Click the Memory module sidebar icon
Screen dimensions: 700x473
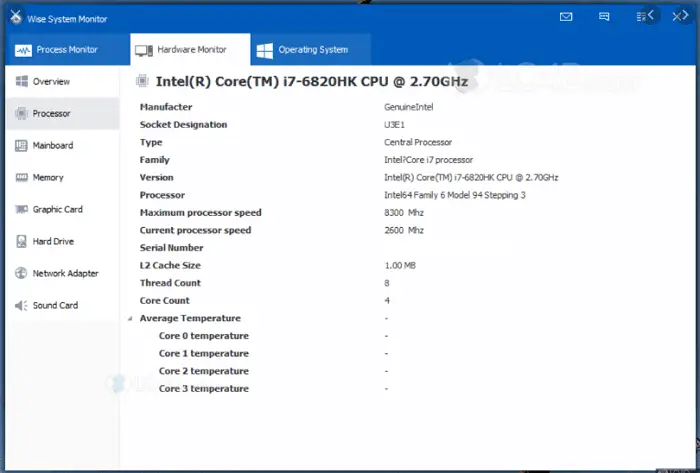pos(21,178)
